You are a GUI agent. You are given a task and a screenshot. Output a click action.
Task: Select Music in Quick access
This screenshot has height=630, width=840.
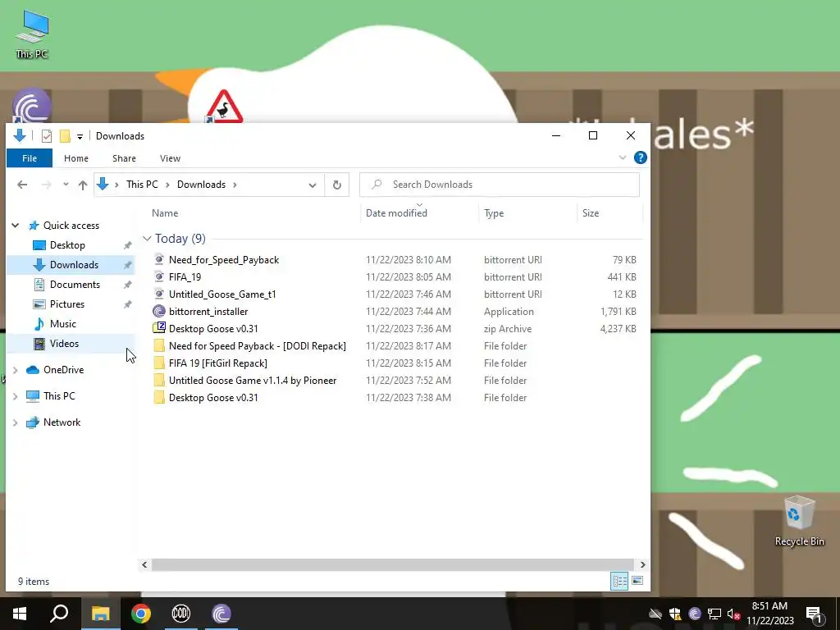pos(62,324)
